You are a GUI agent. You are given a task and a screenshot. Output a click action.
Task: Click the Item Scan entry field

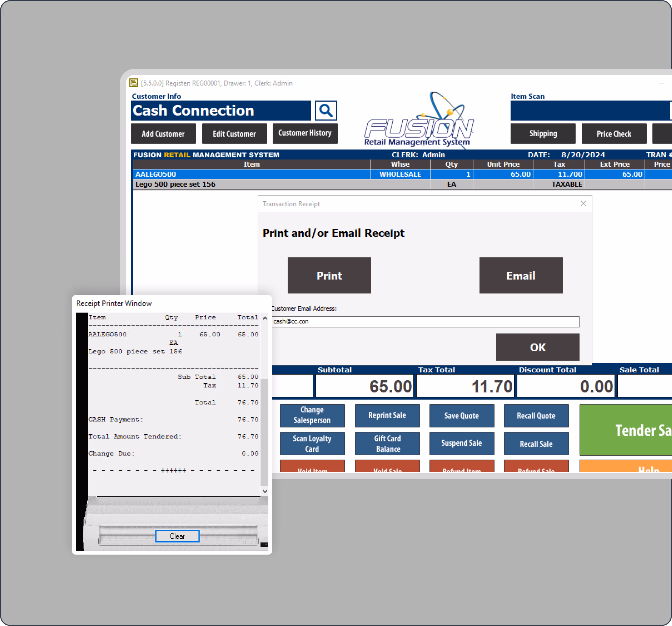click(589, 110)
